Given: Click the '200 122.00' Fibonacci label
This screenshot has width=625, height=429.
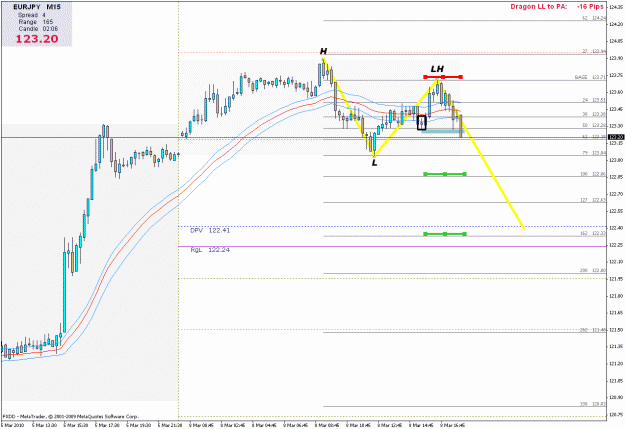Looking at the screenshot, I should 593,270.
